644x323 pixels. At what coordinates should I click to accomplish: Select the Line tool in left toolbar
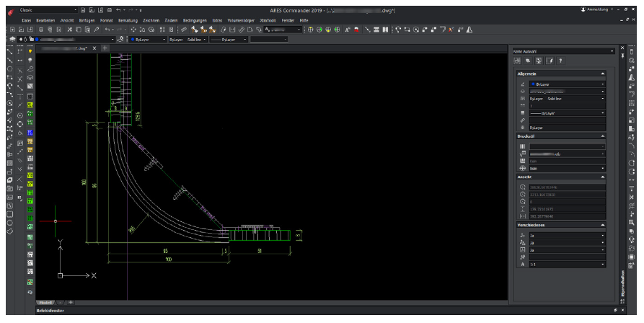coord(9,52)
